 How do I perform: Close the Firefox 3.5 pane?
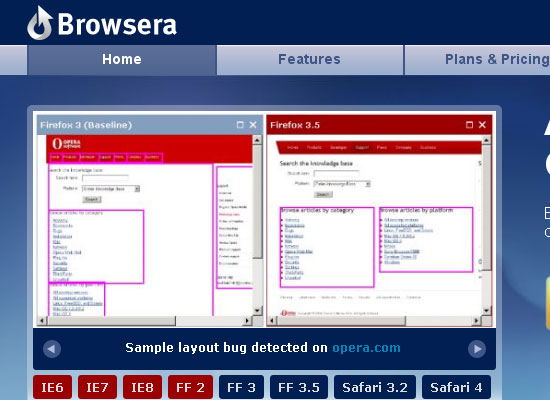482,125
